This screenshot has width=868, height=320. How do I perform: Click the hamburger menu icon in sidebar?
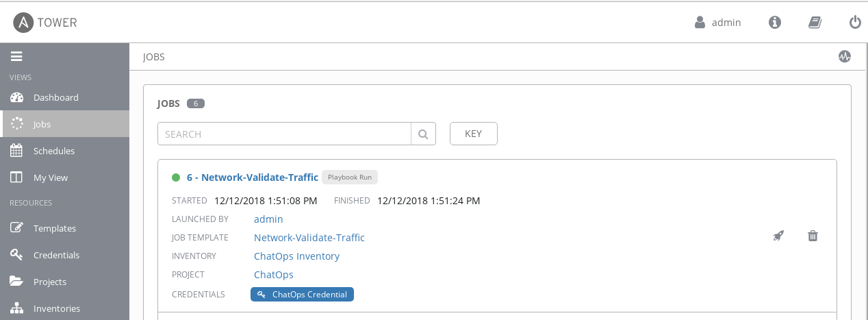[17, 57]
